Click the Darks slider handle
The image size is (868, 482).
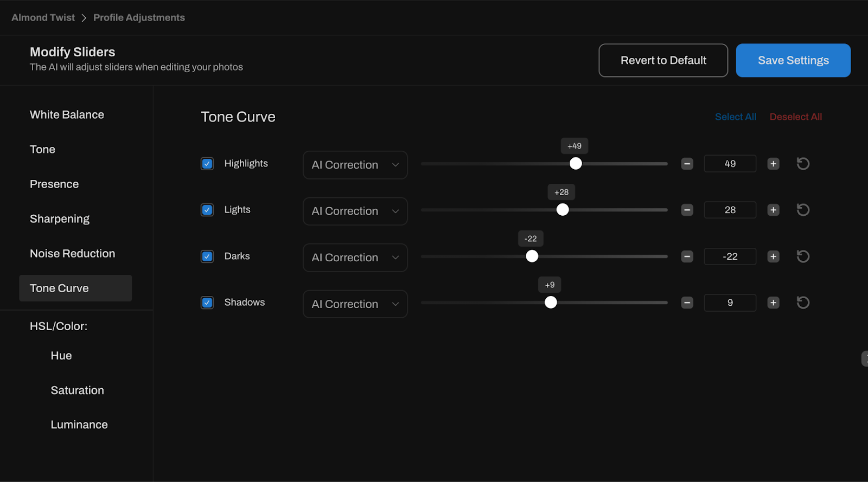point(532,256)
